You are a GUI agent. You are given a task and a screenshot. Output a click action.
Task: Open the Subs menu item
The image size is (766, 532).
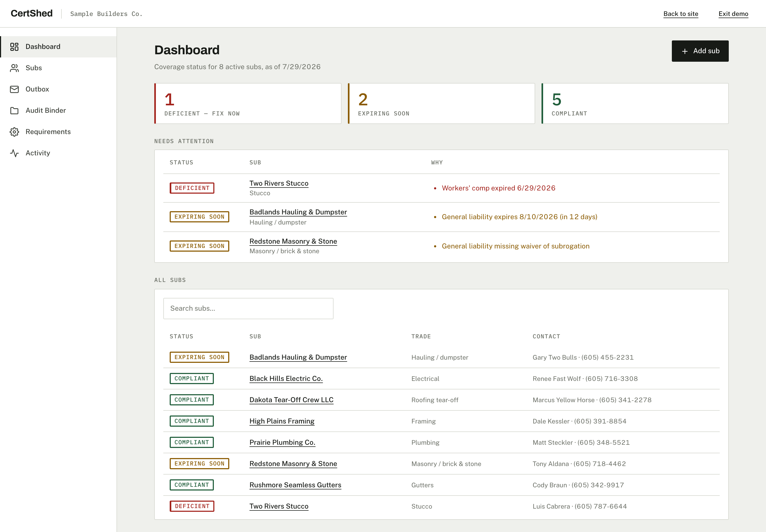click(x=59, y=68)
